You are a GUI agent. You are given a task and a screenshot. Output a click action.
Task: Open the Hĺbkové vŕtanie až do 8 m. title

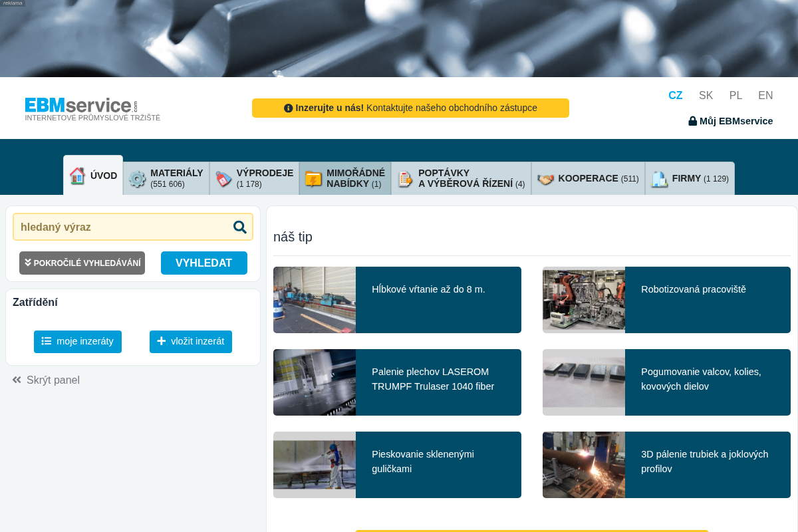point(428,289)
